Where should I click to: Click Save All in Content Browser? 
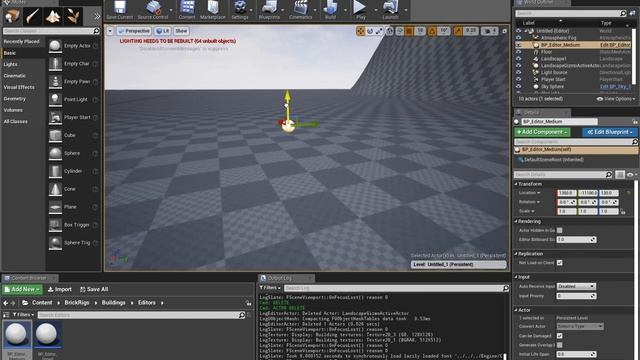(94, 289)
